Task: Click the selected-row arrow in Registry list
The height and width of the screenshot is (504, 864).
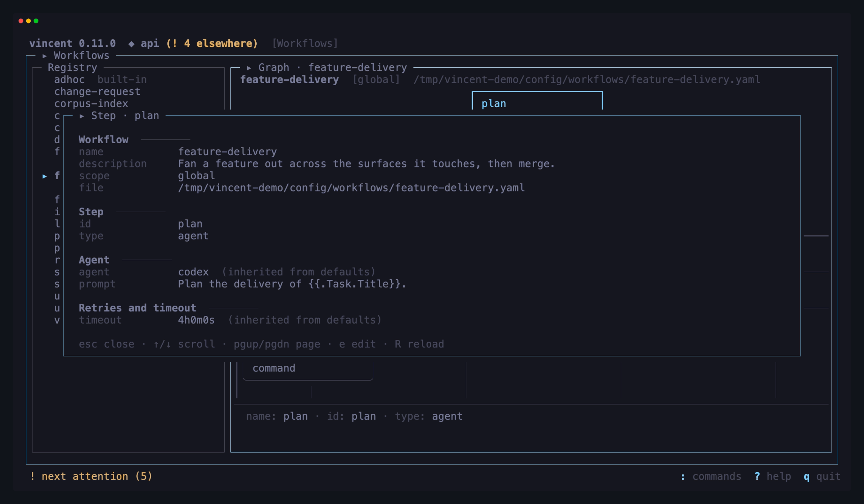Action: point(45,176)
